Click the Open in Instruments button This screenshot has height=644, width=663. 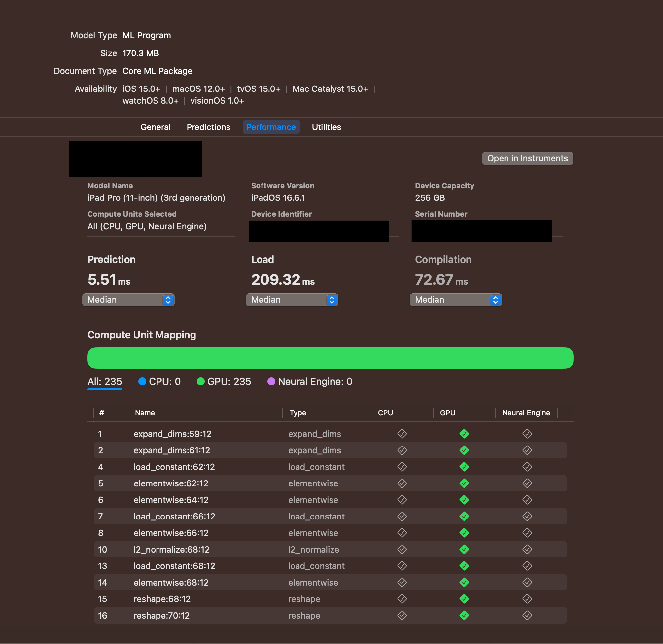527,159
